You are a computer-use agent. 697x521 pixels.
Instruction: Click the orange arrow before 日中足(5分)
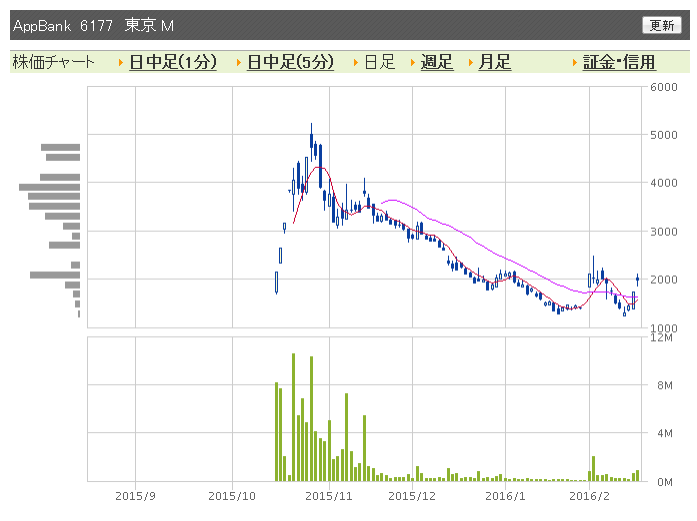click(239, 63)
